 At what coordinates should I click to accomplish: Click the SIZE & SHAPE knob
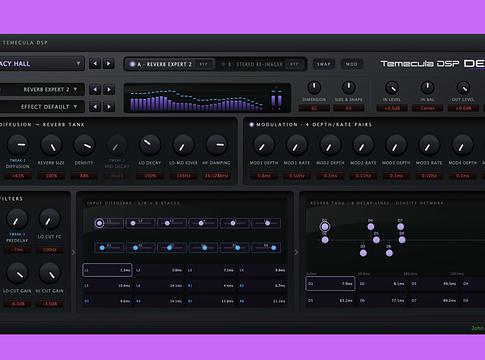pyautogui.click(x=349, y=87)
